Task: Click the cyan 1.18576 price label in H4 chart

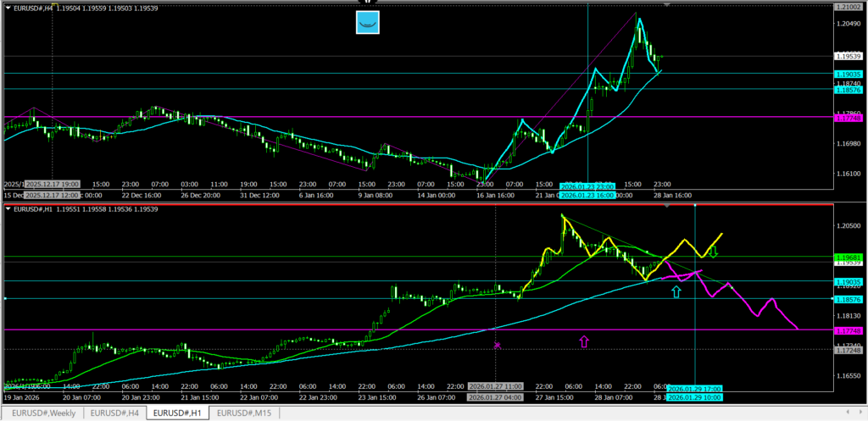Action: (x=848, y=89)
